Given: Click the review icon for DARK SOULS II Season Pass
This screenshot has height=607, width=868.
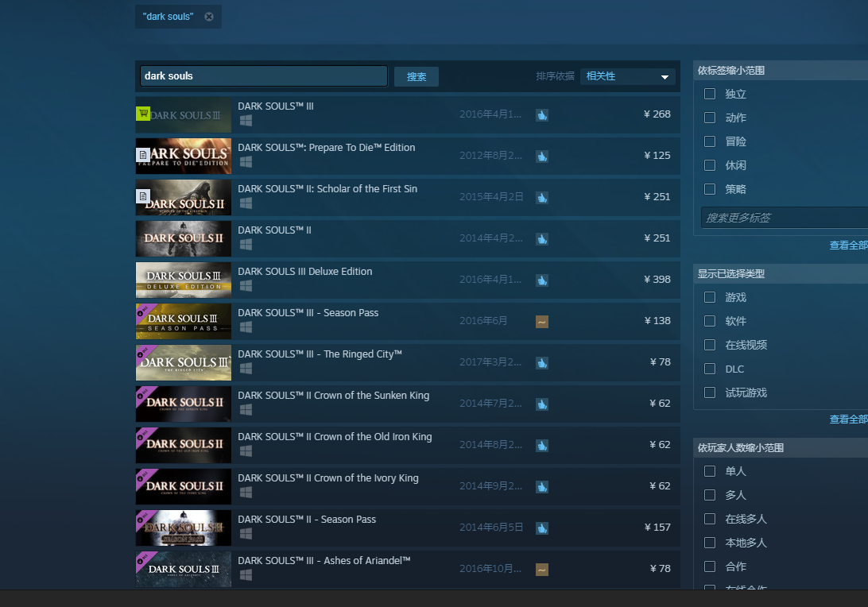Looking at the screenshot, I should coord(542,528).
